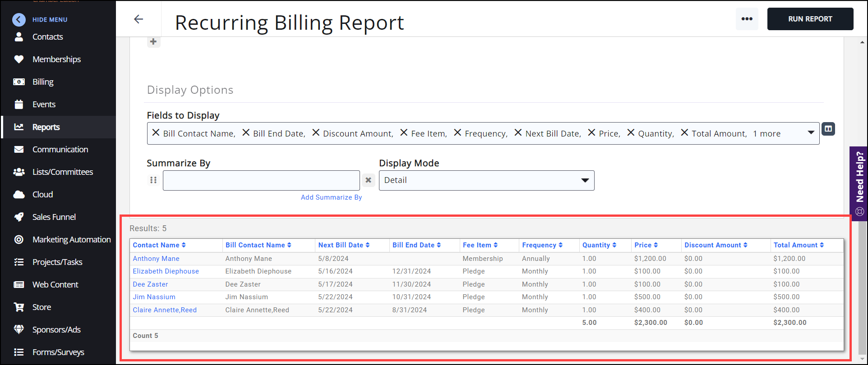Click the Summarize By drag handle icon

153,180
